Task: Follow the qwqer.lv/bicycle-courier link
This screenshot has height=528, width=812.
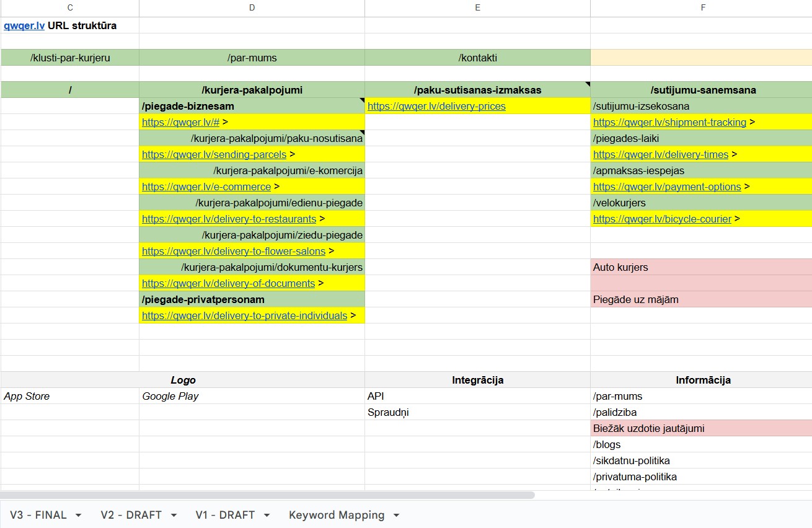Action: click(662, 219)
